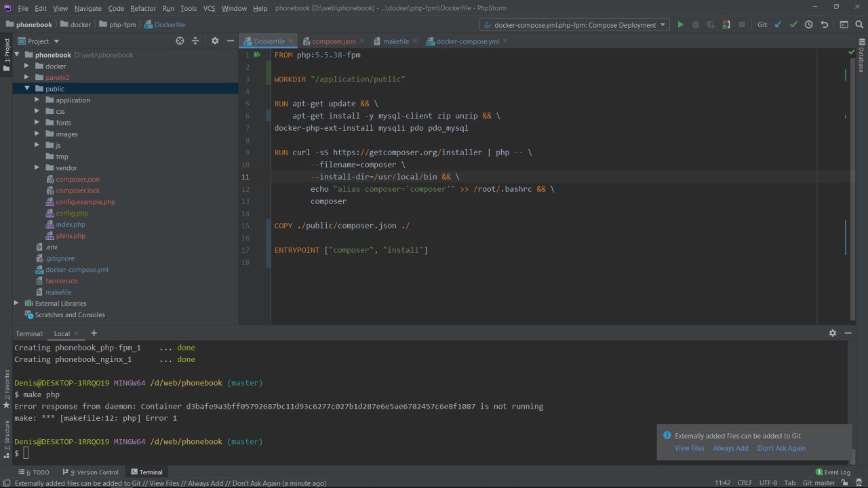868x488 pixels.
Task: Close the Dockerfile editor tab
Action: point(292,41)
